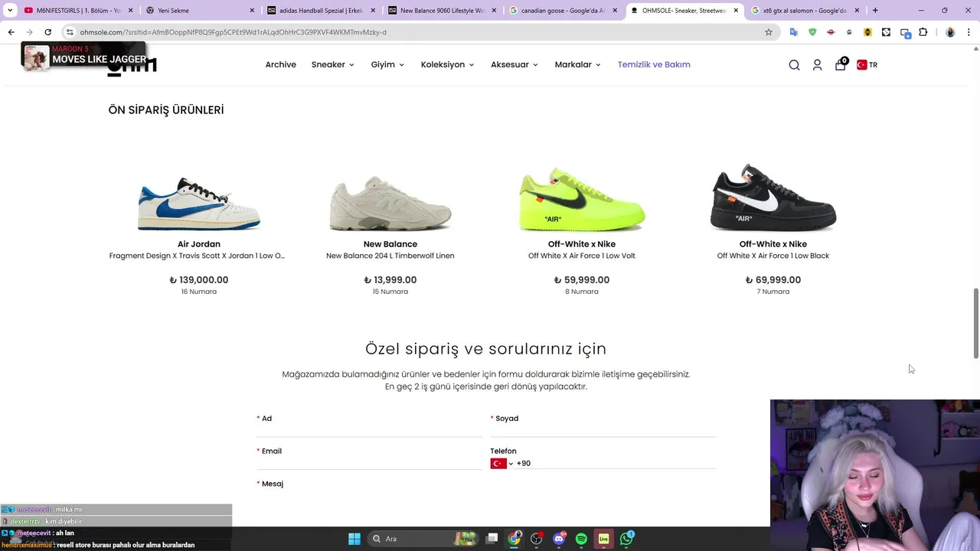Reload the page with the refresh icon

(47, 32)
